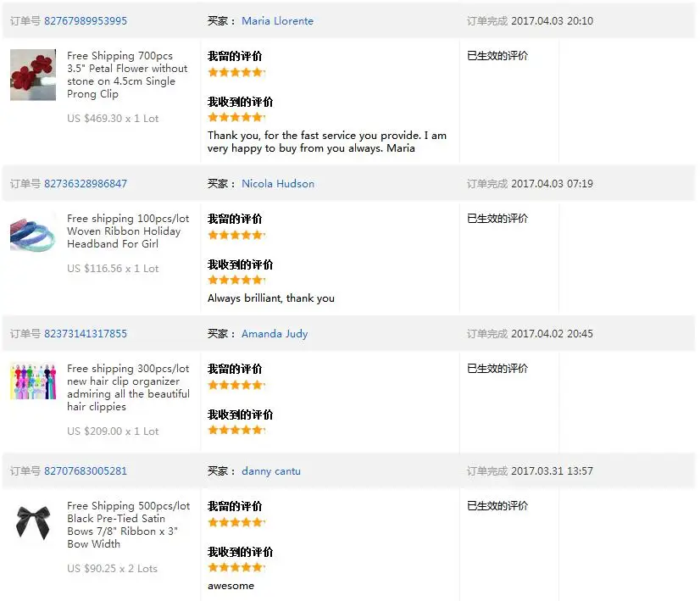Click the star rating left for Maria Llorente
Viewport: 700px width, 601px height.
click(236, 72)
